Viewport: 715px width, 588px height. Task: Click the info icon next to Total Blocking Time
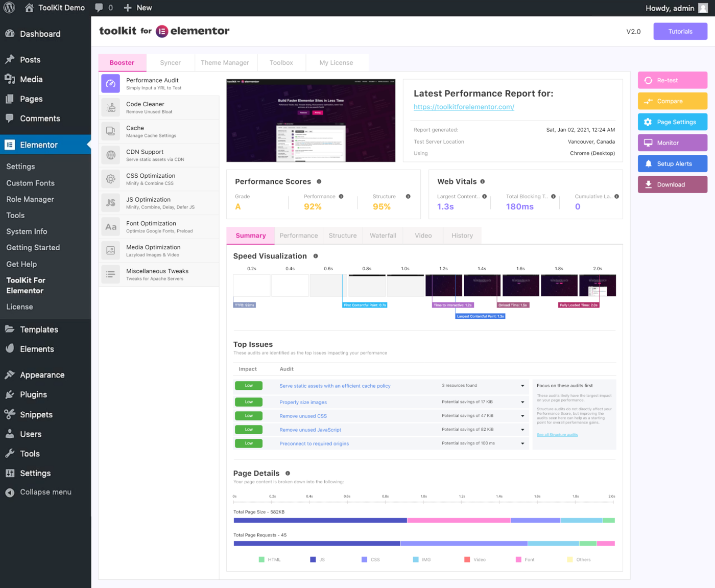coord(553,196)
